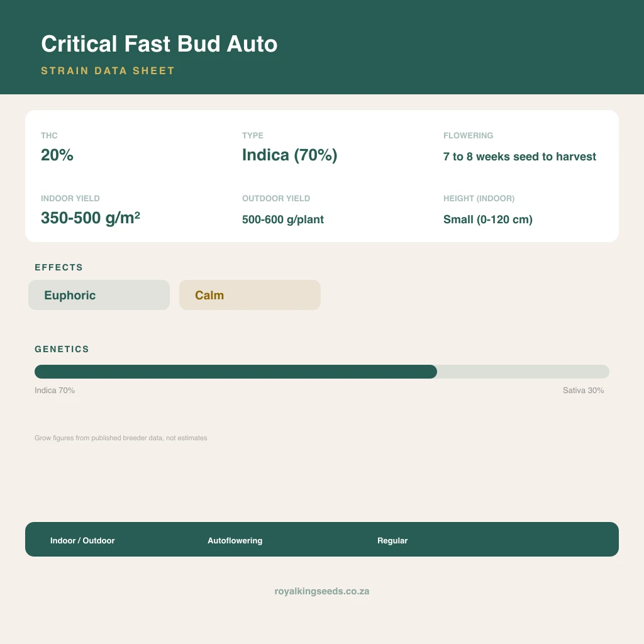Select the Regular footer item

tap(392, 540)
